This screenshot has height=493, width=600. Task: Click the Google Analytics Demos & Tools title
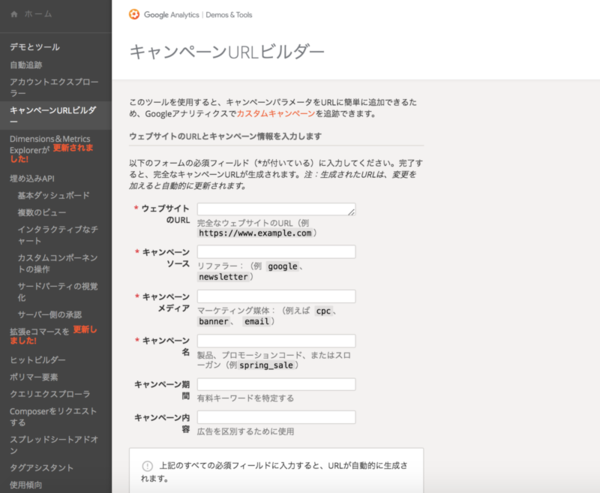(198, 15)
